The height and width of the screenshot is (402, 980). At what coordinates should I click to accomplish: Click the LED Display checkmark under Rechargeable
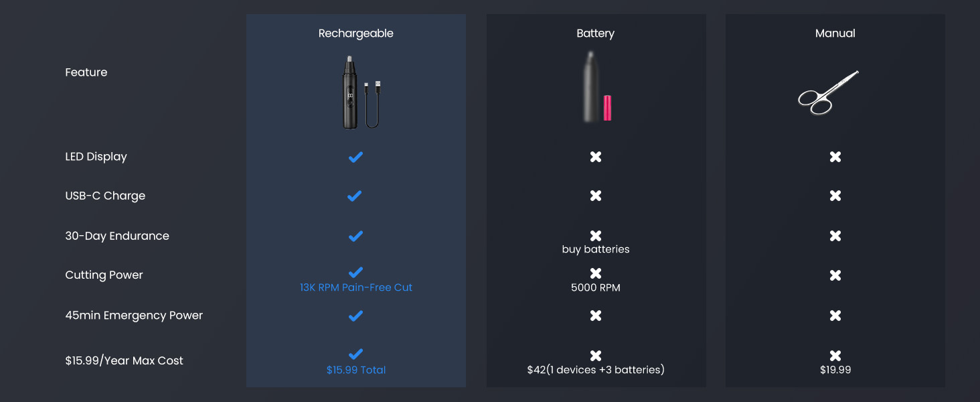pos(355,157)
